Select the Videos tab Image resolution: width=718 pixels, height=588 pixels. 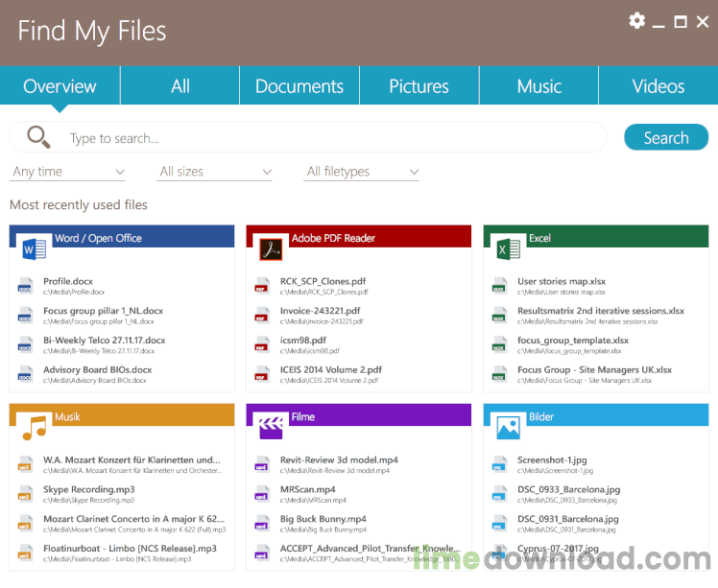coord(658,86)
